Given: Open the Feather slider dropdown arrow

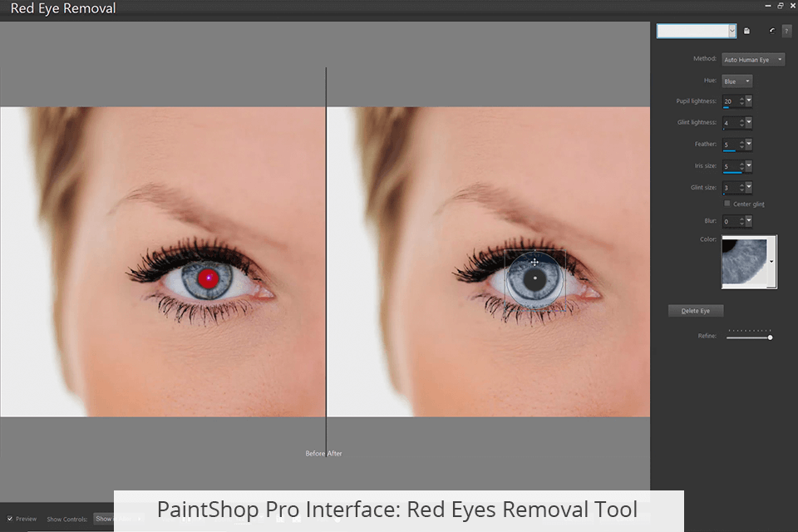Looking at the screenshot, I should tap(749, 144).
